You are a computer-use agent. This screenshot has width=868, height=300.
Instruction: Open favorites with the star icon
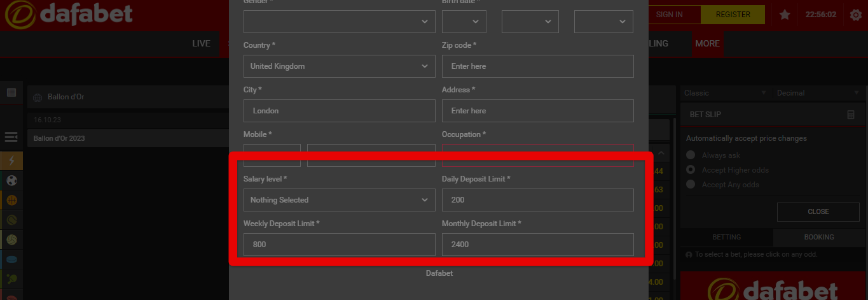tap(785, 15)
